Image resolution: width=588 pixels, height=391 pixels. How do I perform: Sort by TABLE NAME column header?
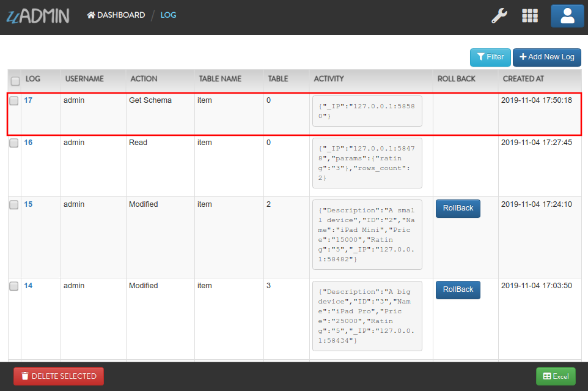point(220,79)
